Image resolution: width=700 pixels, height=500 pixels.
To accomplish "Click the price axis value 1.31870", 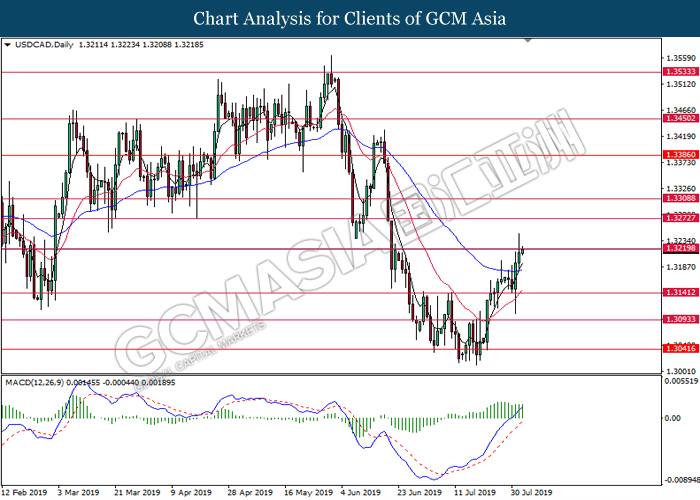I will click(x=681, y=267).
